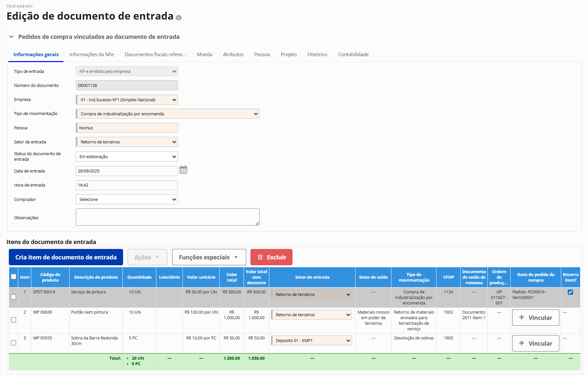Switch to the Informações da NFe tab
The image size is (588, 377).
[x=91, y=55]
